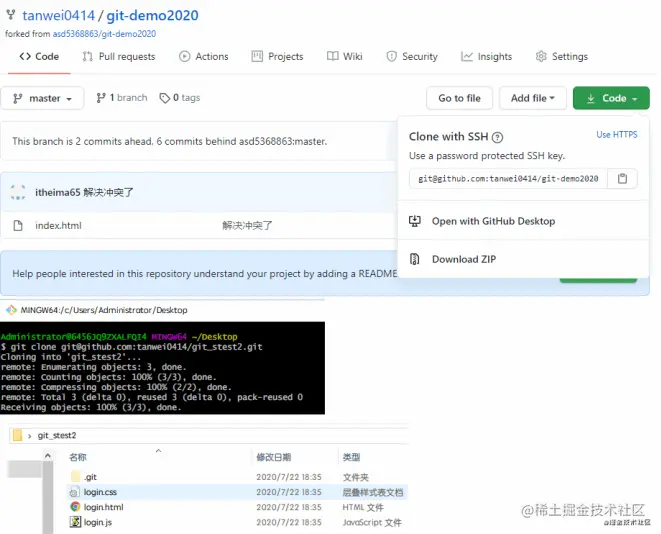Open commit message 解决冲突了 in the index.html row

[247, 225]
